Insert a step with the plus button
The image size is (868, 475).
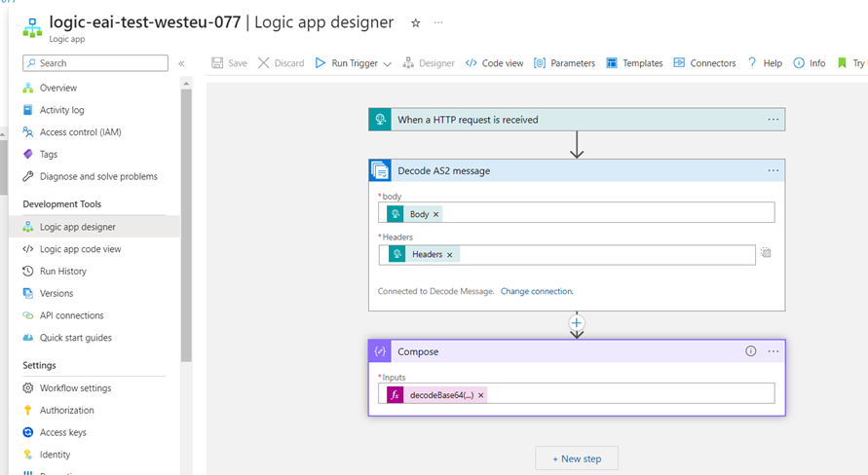pos(577,323)
